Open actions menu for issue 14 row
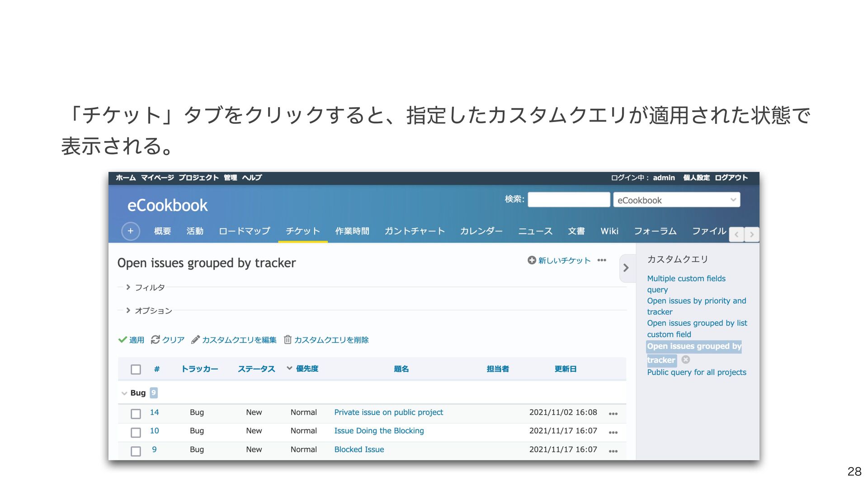The image size is (868, 488). 613,413
